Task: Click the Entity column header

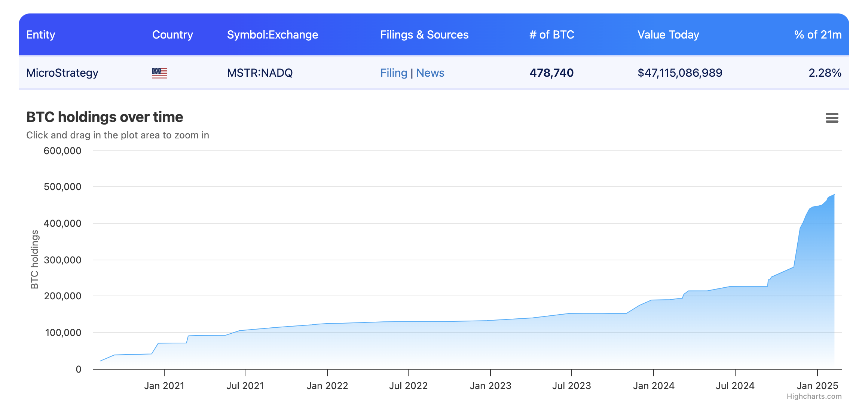Action: pos(41,35)
